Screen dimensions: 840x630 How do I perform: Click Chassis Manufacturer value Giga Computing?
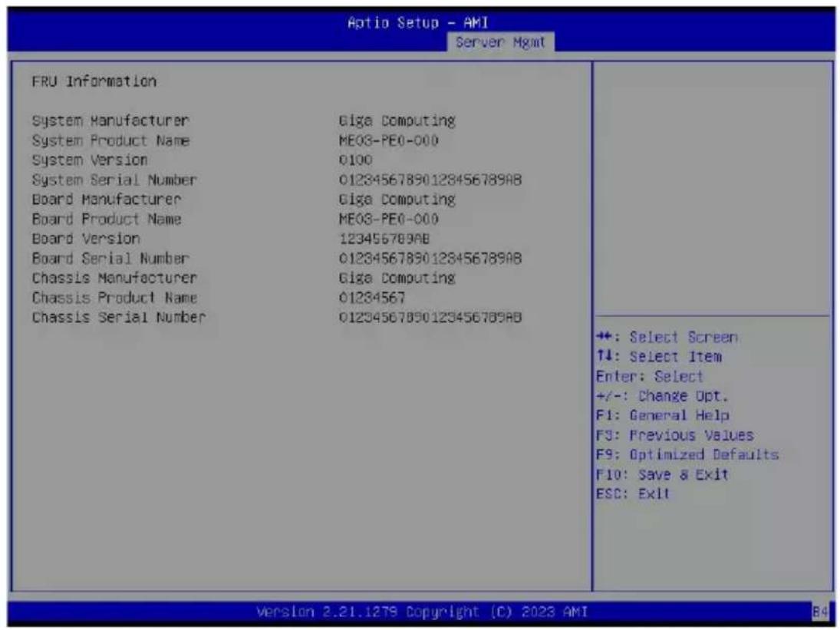point(397,278)
